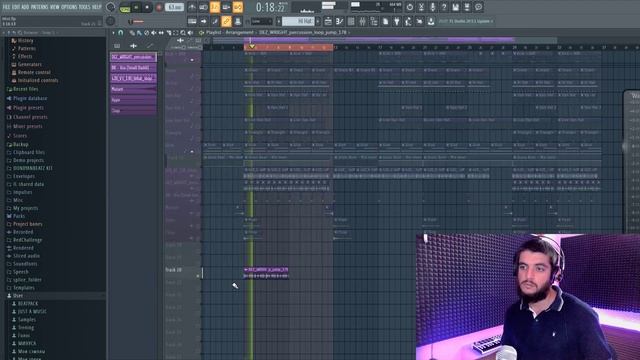Image resolution: width=640 pixels, height=360 pixels.
Task: Open the Playlist view icon
Action: click(x=328, y=21)
